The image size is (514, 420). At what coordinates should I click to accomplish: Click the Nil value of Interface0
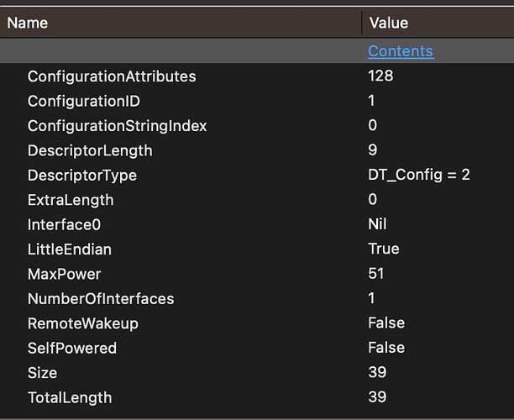(x=377, y=224)
